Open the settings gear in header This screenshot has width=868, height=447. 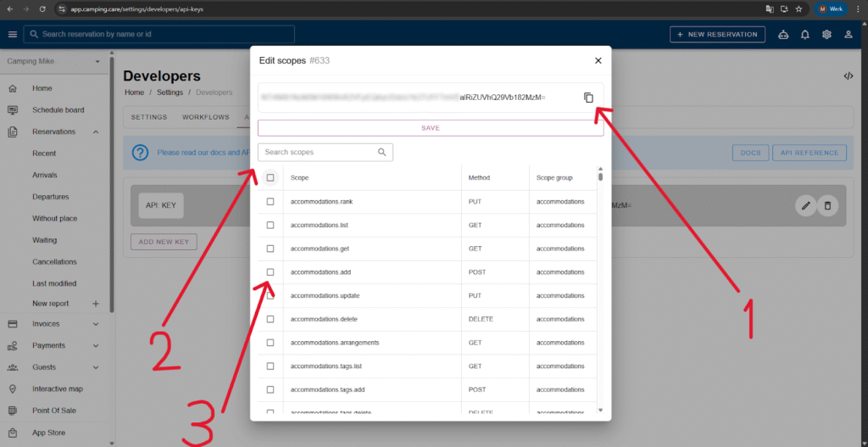point(826,35)
